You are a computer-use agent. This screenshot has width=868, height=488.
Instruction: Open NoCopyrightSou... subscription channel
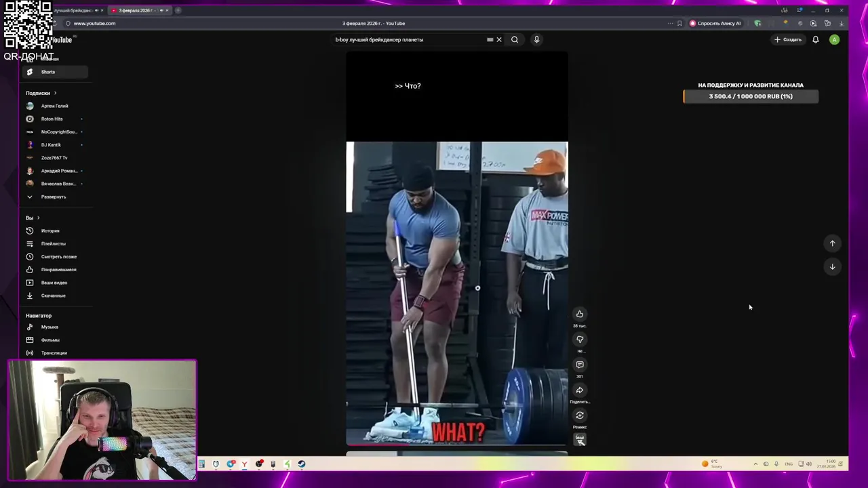click(54, 131)
